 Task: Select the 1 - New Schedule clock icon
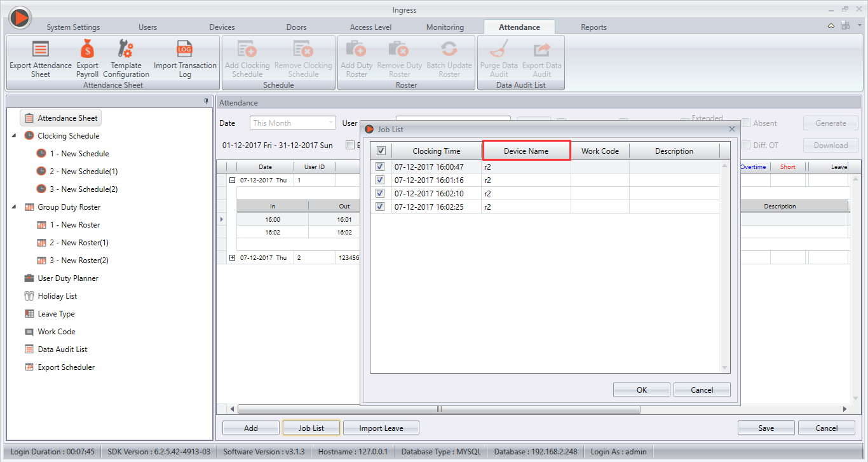(41, 154)
